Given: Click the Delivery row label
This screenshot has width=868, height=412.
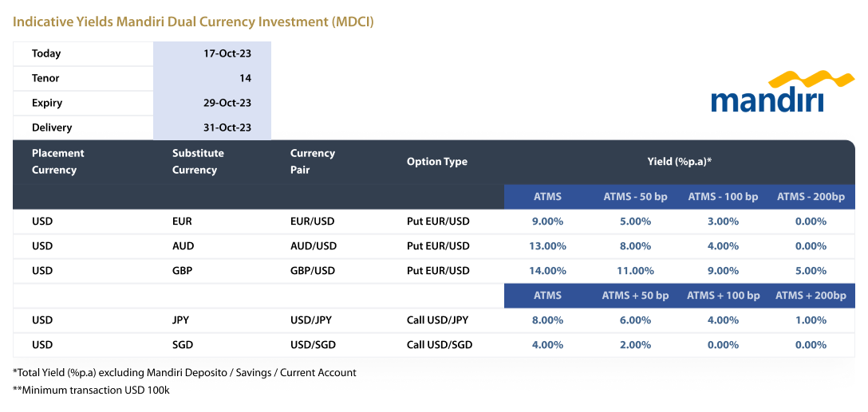Looking at the screenshot, I should (x=52, y=128).
